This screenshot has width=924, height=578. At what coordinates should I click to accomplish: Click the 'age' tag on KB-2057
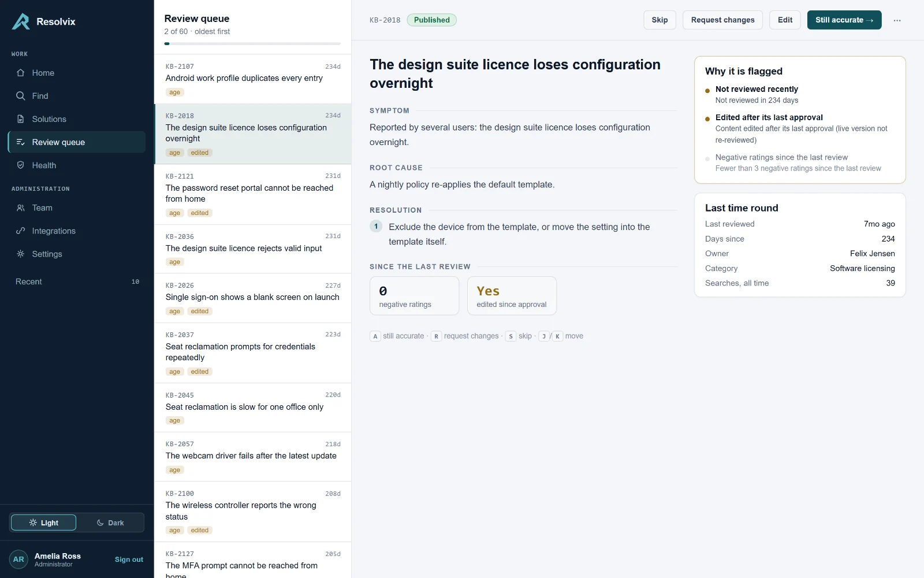tap(174, 470)
